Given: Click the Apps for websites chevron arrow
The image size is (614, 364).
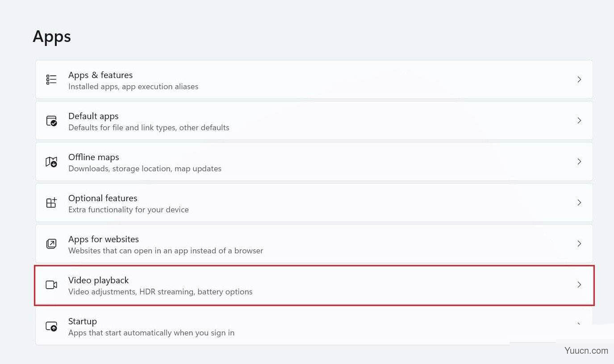Looking at the screenshot, I should click(579, 244).
